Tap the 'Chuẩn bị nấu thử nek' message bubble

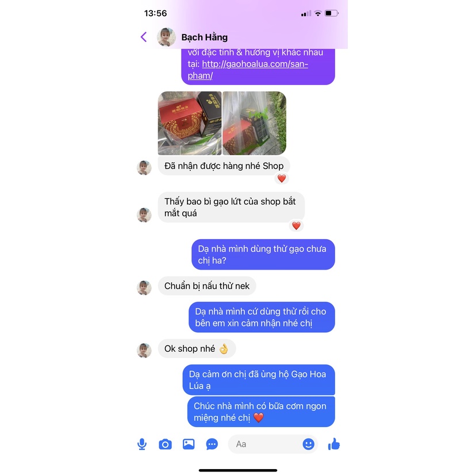click(x=207, y=286)
